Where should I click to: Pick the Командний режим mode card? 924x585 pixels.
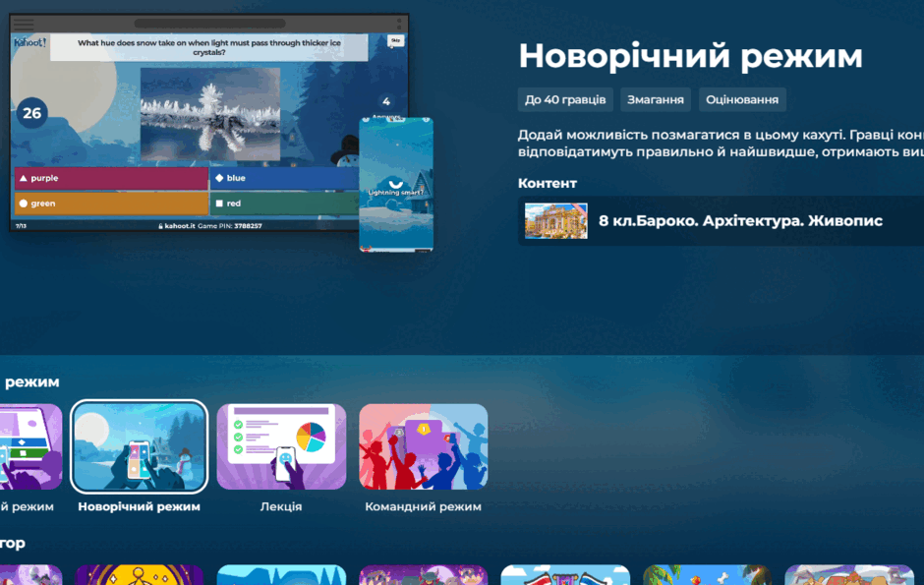[x=423, y=446]
